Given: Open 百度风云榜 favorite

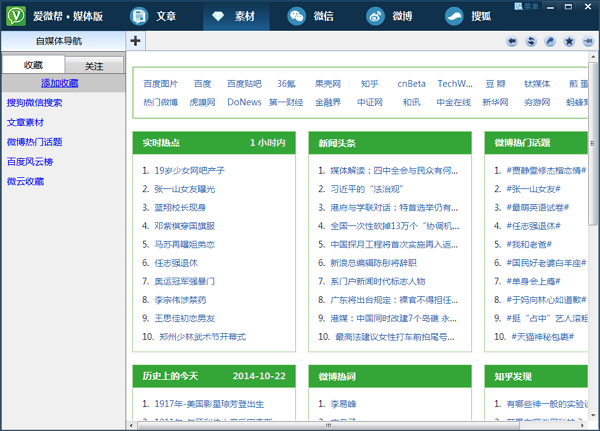Looking at the screenshot, I should pyautogui.click(x=30, y=162).
